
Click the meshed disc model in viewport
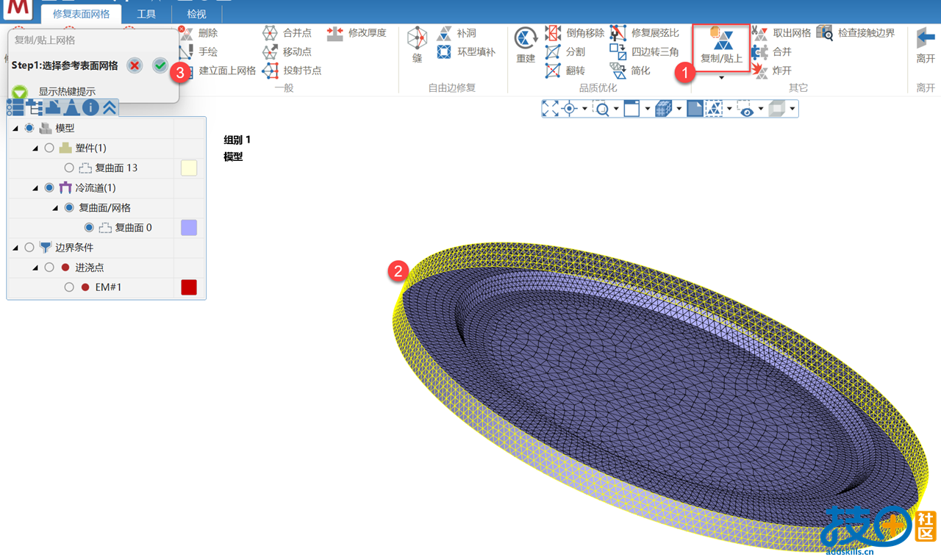662,397
